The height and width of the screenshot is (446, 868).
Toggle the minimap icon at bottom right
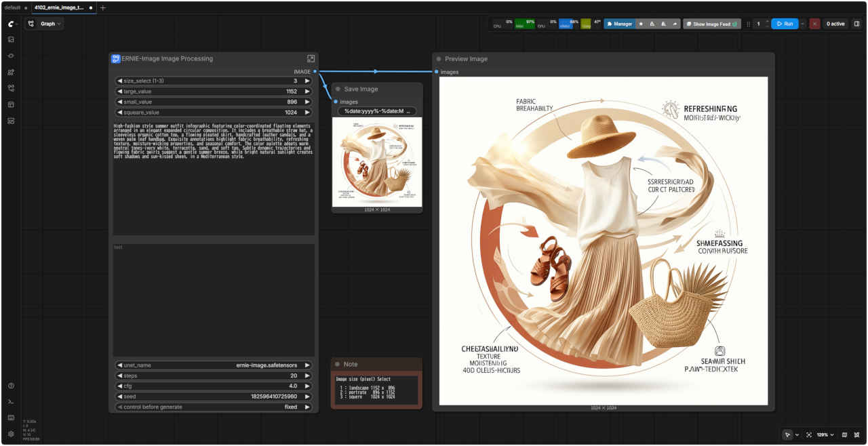844,434
